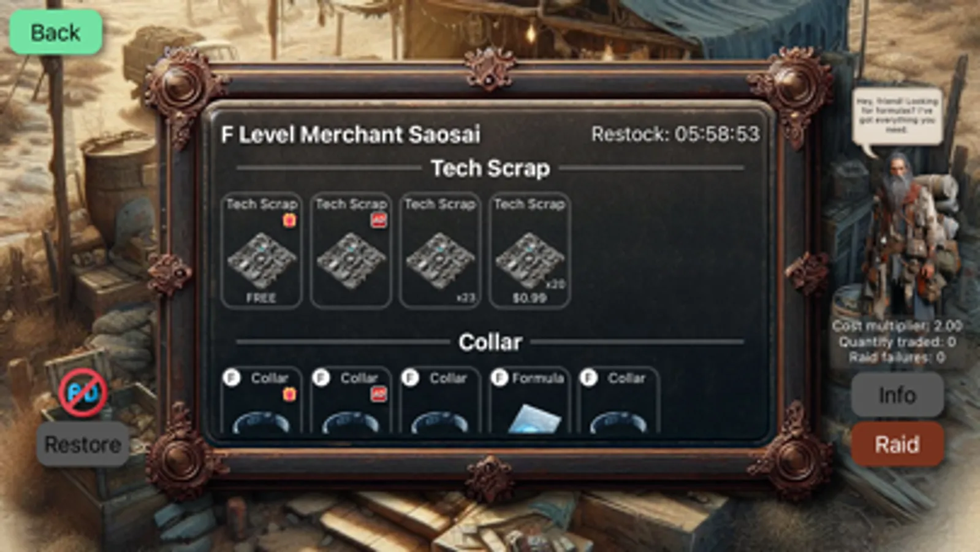Select the Tech Scrap with ad badge
980x552 pixels.
tap(351, 250)
